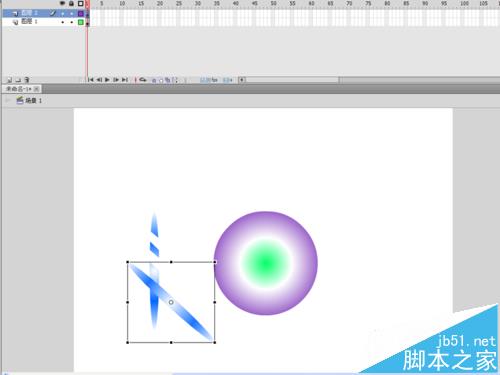Delete the selected layer with trash icon
500x375 pixels.
[27, 80]
